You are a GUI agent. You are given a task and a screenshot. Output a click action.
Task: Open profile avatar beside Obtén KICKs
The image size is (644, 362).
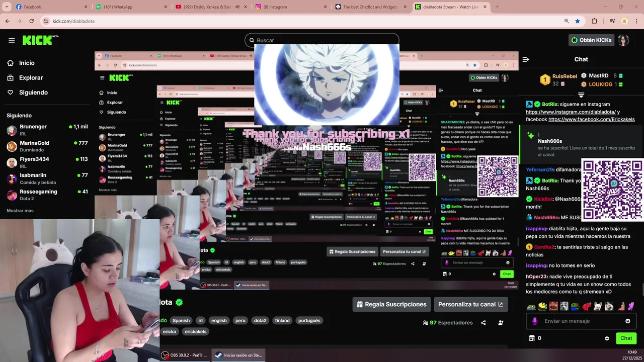[x=623, y=40]
